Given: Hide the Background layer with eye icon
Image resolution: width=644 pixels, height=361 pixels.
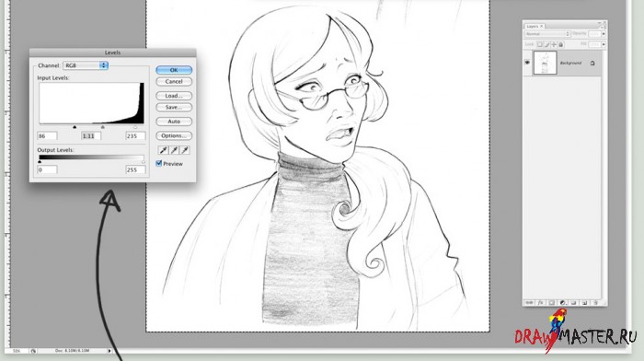Looking at the screenshot, I should pyautogui.click(x=527, y=63).
